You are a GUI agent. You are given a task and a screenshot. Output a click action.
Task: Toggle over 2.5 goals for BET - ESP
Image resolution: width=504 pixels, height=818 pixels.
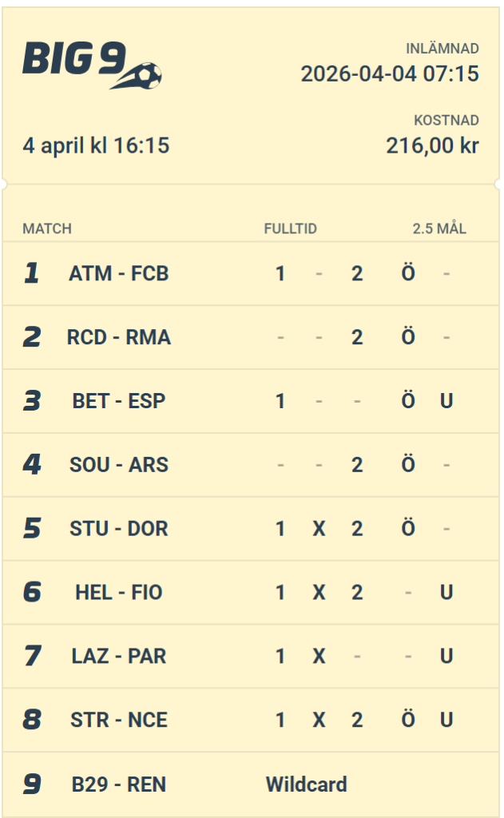tap(408, 401)
